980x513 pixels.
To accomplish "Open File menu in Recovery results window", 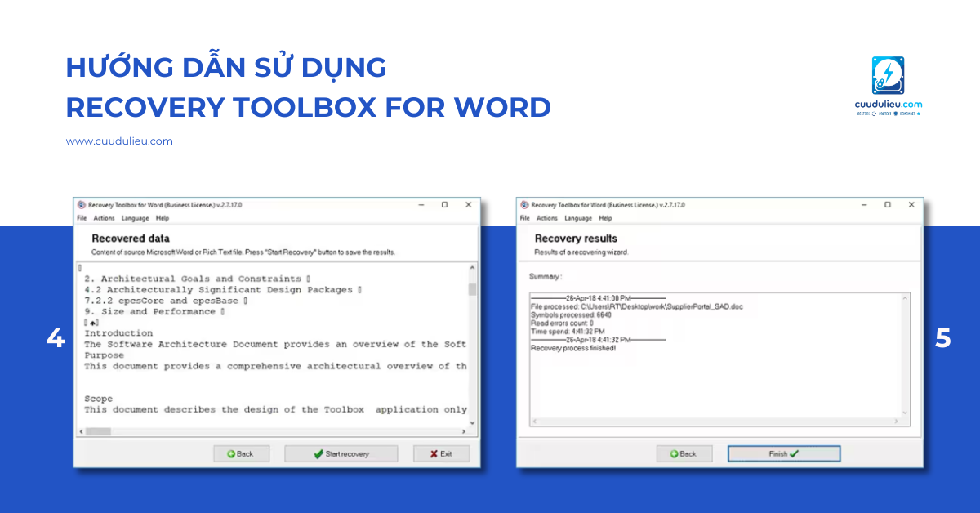I will pyautogui.click(x=525, y=218).
